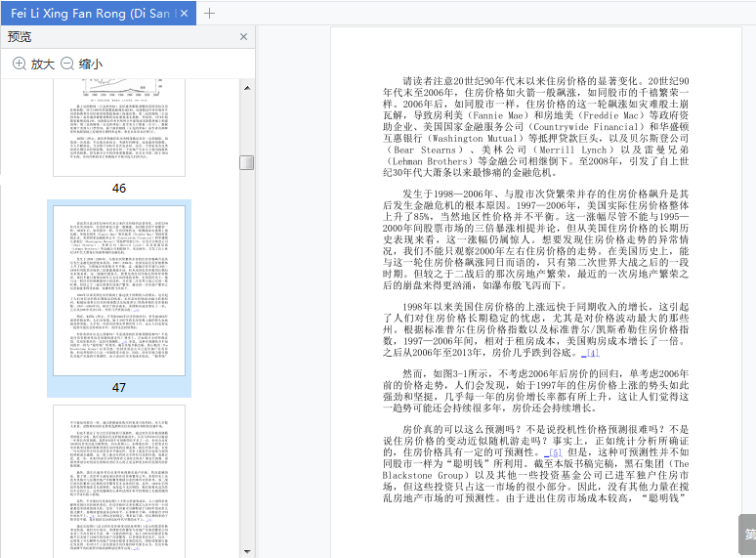Click the 放大 text label
The width and height of the screenshot is (756, 558).
pos(43,64)
